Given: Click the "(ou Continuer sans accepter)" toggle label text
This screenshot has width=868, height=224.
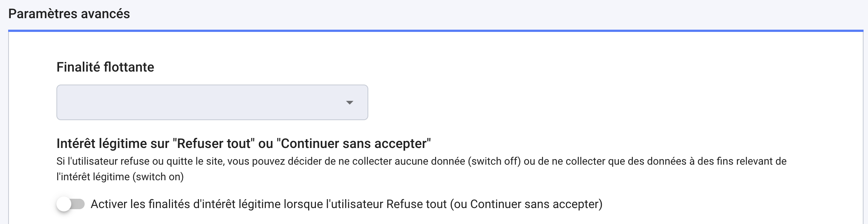Looking at the screenshot, I should coord(526,204).
